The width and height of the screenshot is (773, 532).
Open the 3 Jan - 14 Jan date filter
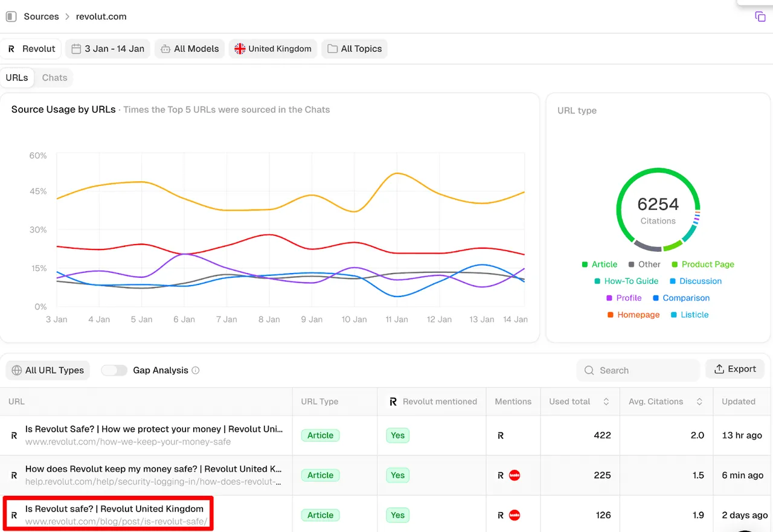108,49
